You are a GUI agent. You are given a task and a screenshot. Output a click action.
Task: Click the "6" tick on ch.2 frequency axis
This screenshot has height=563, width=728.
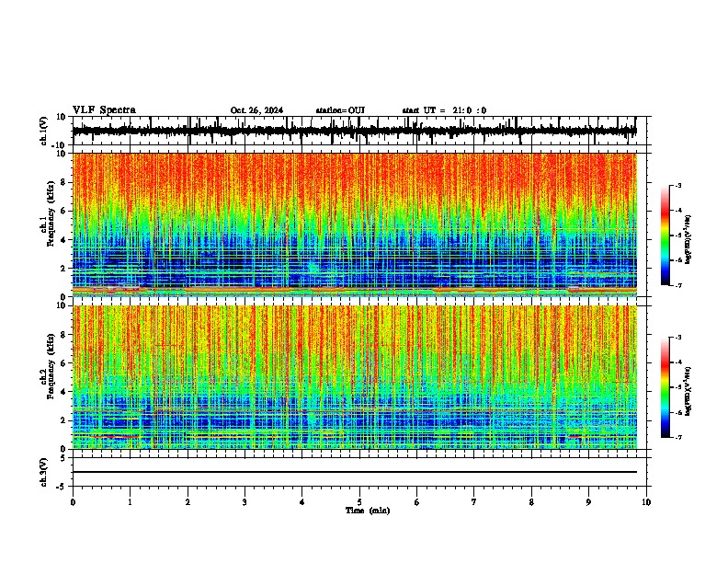64,362
